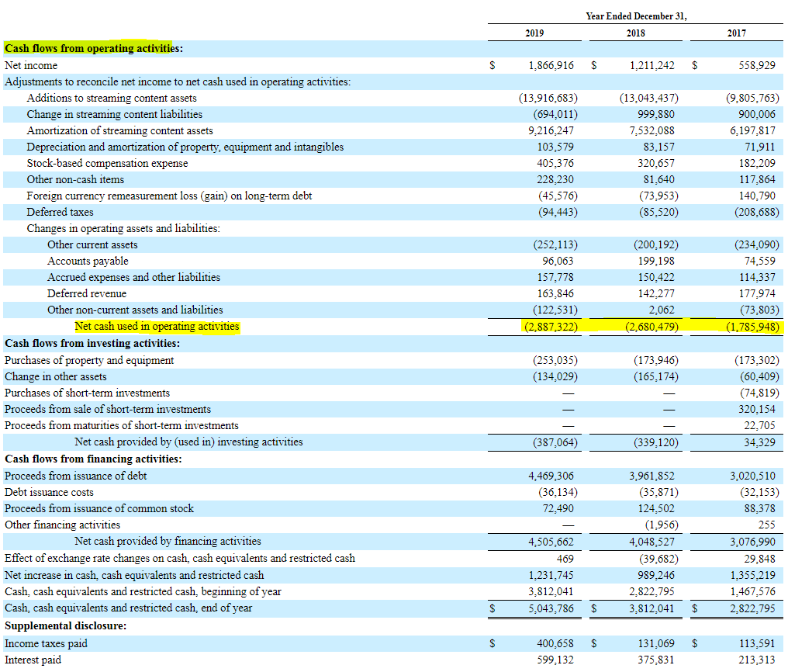
Task: Click the end of year value 5,043,786
Action: (x=551, y=608)
